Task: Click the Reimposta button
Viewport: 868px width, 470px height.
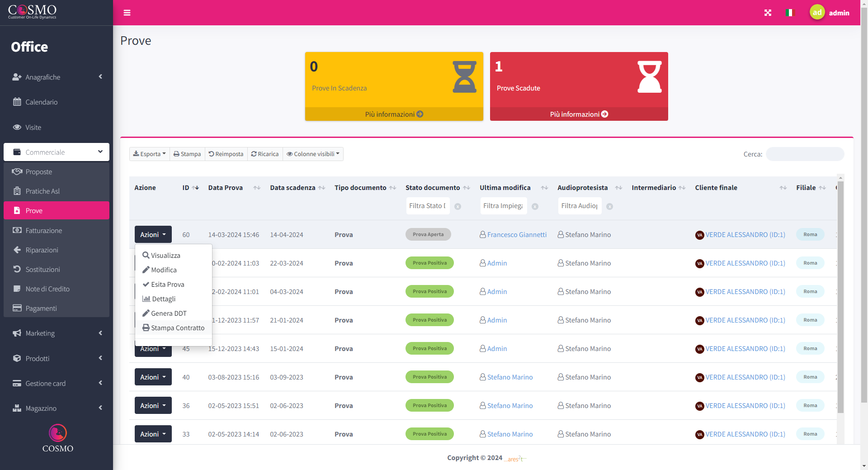Action: [226, 154]
